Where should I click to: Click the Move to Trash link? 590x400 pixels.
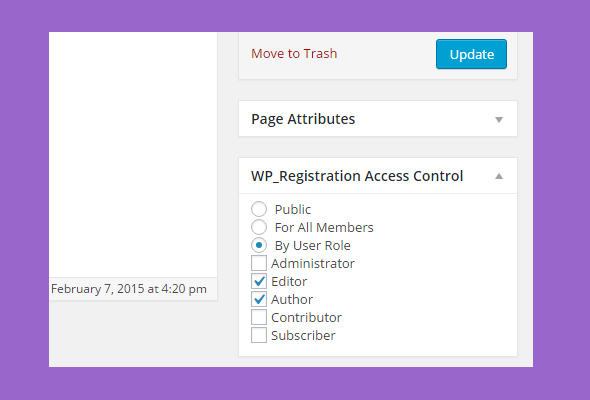(x=294, y=54)
